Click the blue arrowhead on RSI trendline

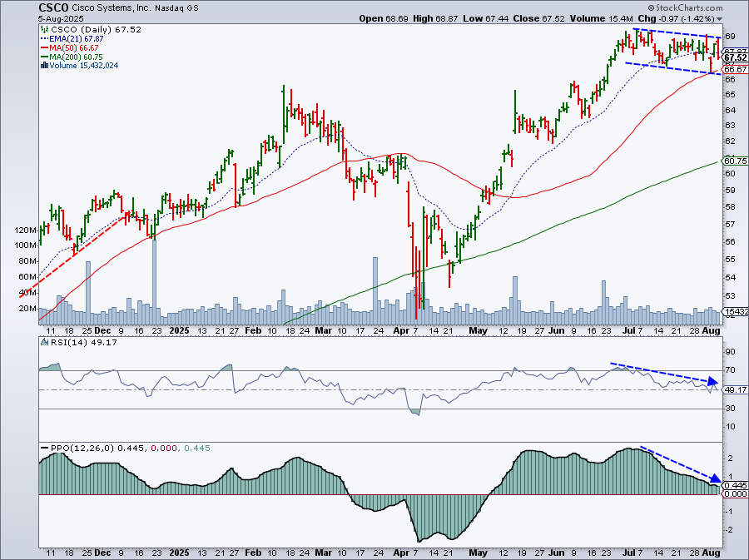pos(713,383)
